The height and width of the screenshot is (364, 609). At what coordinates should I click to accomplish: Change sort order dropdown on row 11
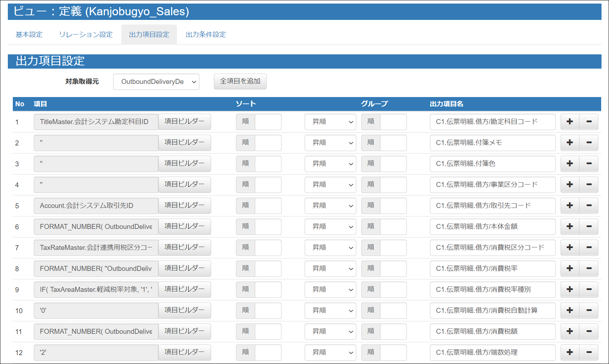click(x=330, y=331)
